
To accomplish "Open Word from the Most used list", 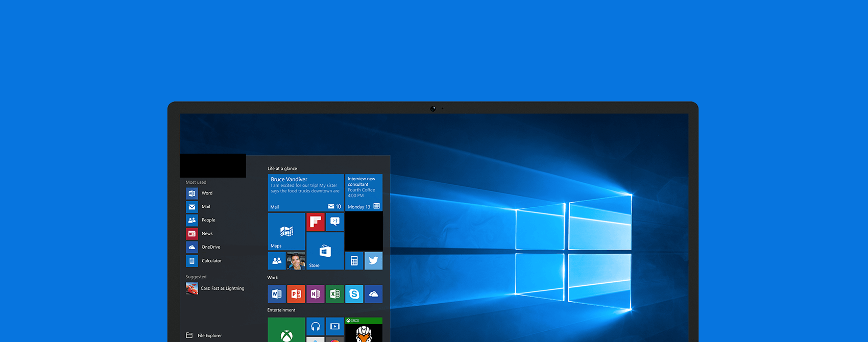I will coord(200,193).
